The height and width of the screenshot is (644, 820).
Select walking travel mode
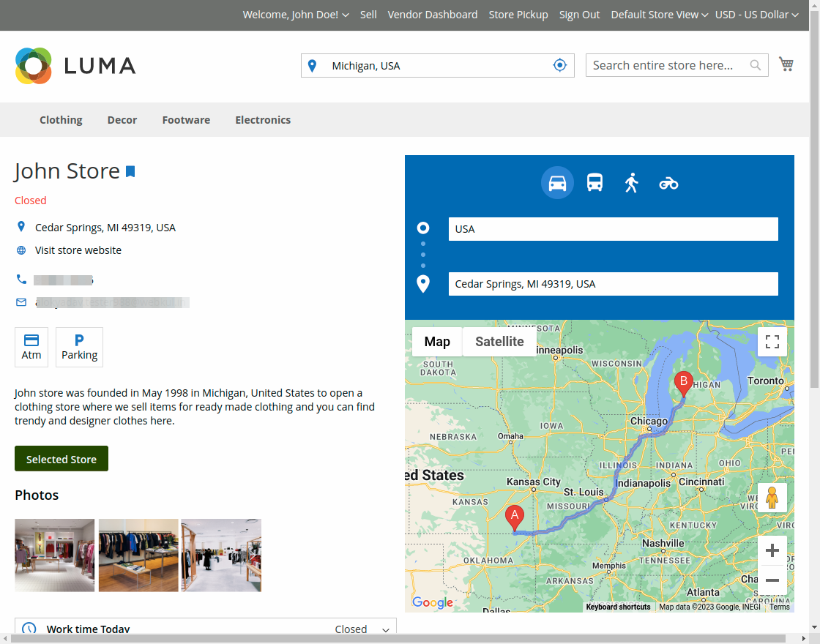coord(632,183)
